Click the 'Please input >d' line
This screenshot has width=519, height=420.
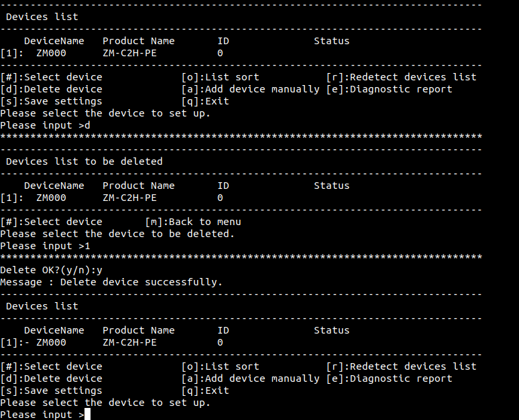click(x=45, y=125)
